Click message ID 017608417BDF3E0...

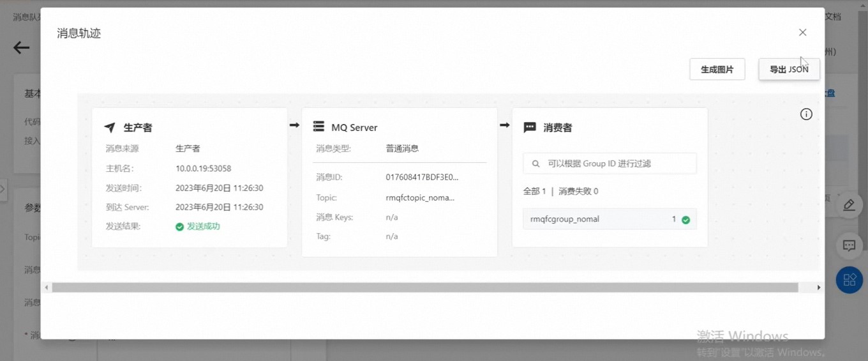[x=422, y=178]
